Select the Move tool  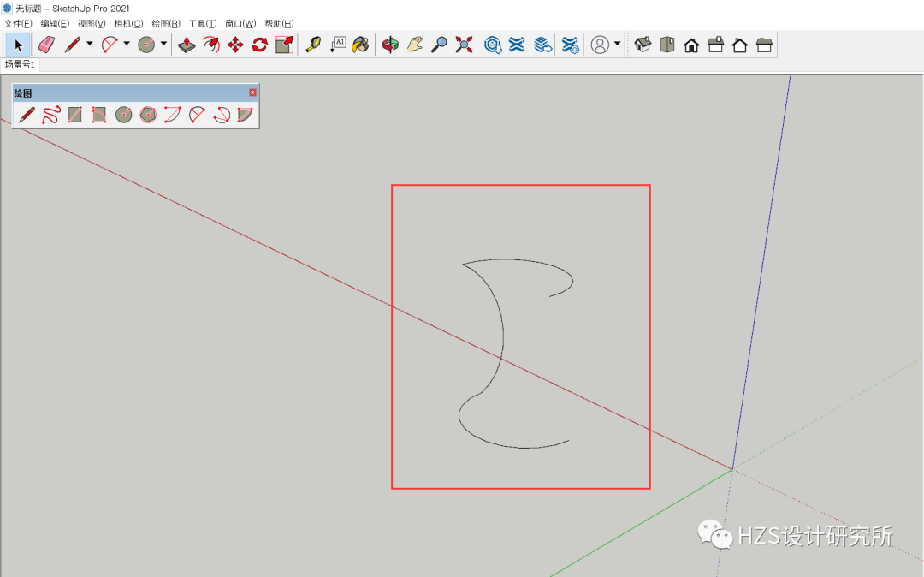click(x=238, y=45)
